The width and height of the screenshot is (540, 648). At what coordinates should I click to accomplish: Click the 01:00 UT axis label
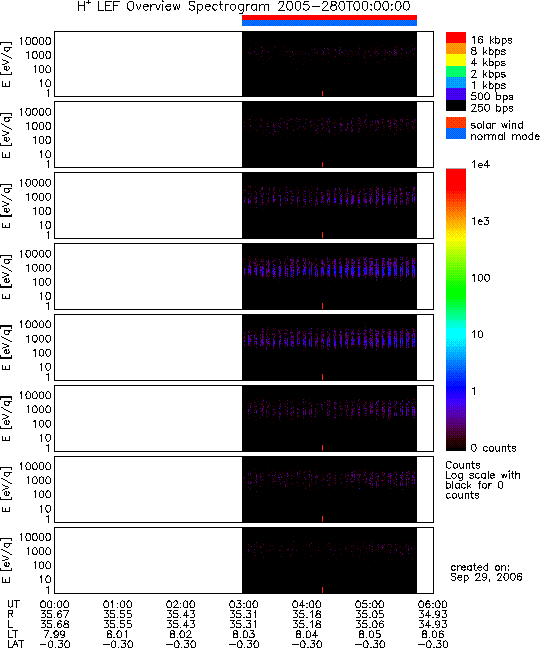tap(118, 605)
